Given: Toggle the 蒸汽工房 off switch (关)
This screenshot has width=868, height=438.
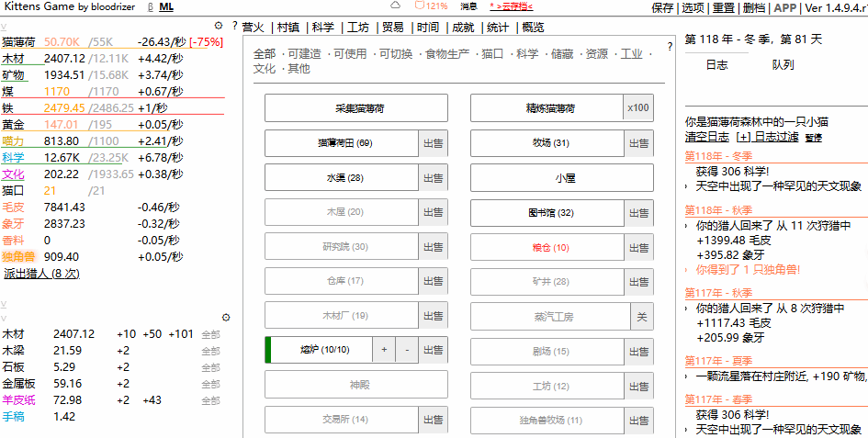Looking at the screenshot, I should pyautogui.click(x=641, y=316).
